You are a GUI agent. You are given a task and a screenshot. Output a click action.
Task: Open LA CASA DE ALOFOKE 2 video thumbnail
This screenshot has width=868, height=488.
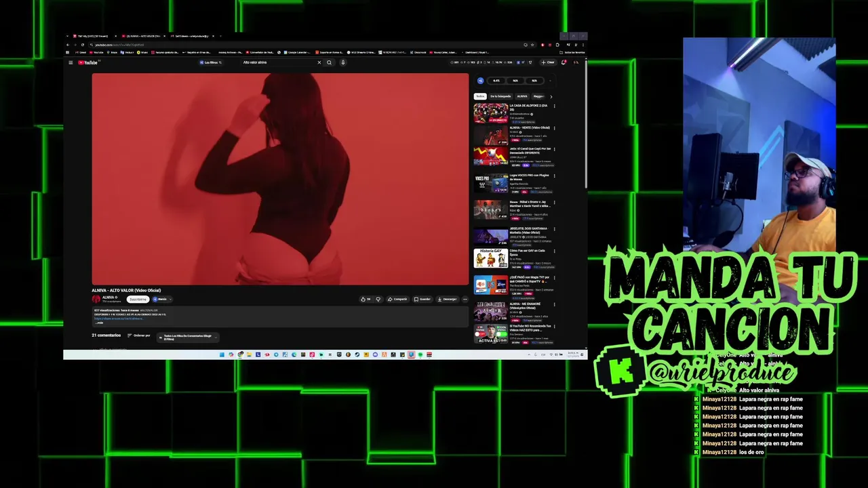(x=490, y=113)
